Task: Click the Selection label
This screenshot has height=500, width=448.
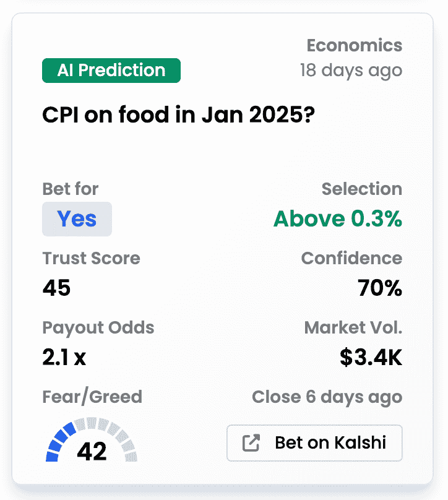Action: pos(362,189)
